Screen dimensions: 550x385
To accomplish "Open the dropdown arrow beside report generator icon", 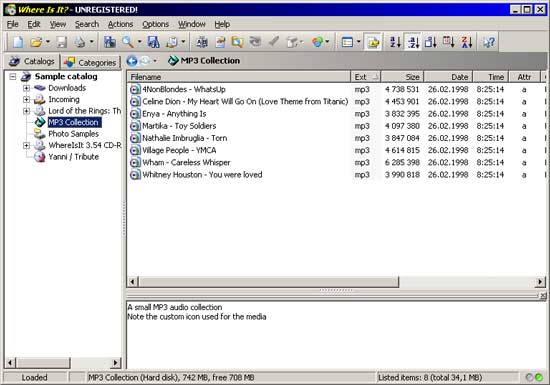I will click(183, 42).
